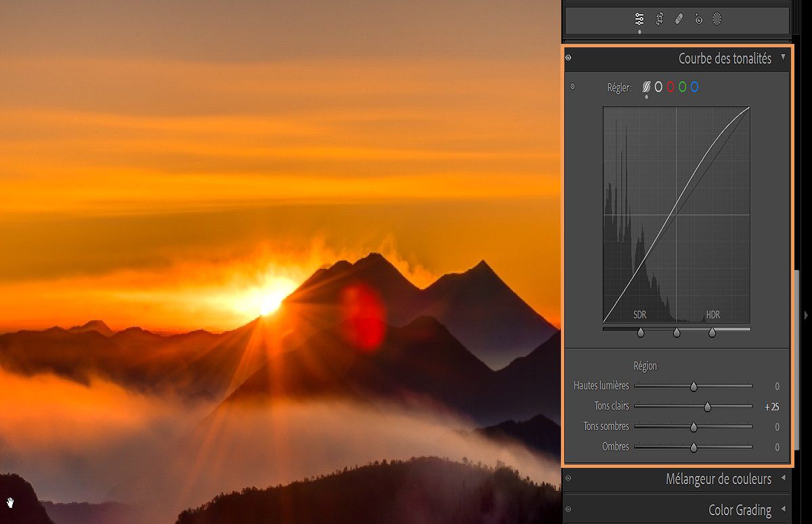The width and height of the screenshot is (812, 524).
Task: Click the Région heading
Action: click(x=645, y=366)
